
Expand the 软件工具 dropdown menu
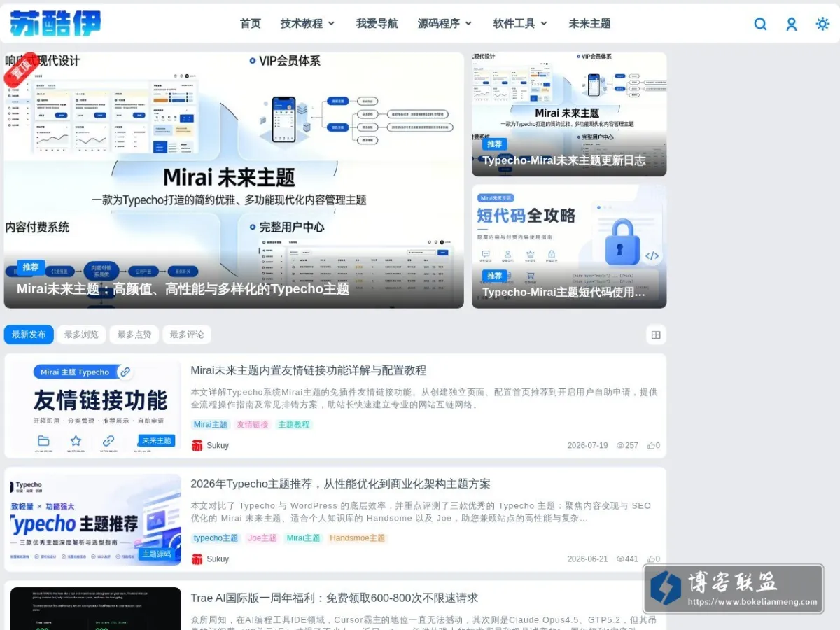[x=521, y=24]
